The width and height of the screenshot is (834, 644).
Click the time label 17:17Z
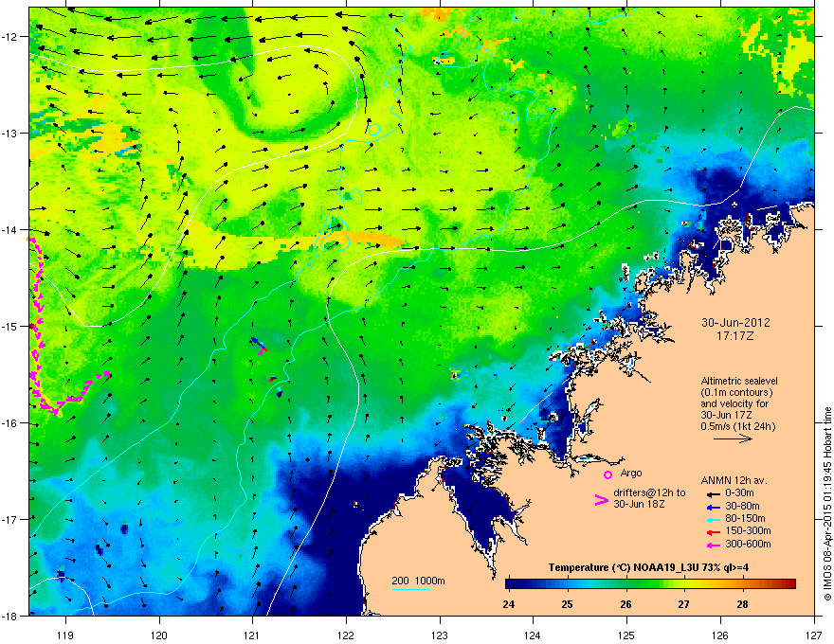point(735,336)
